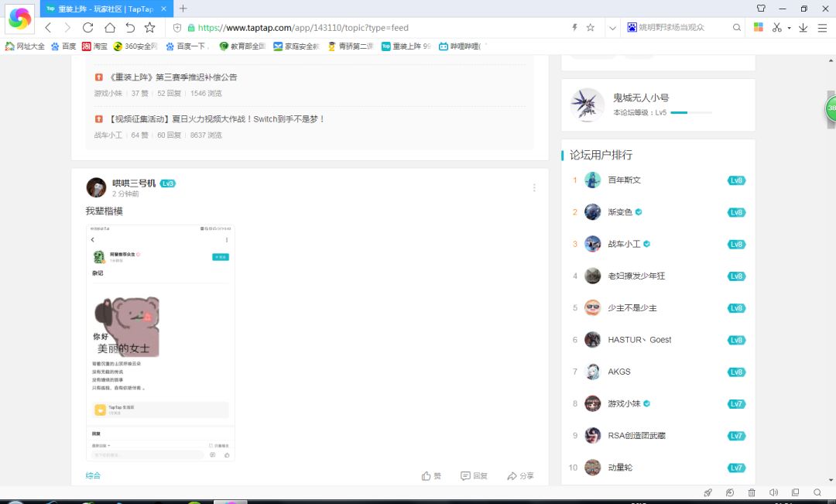Screen dimensions: 836x504
Task: Click the scissors screenshot tool
Action: pos(777,27)
